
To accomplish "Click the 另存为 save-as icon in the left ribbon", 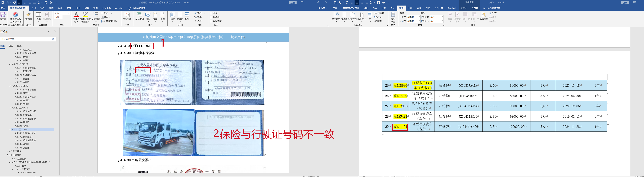I will click(3, 16).
